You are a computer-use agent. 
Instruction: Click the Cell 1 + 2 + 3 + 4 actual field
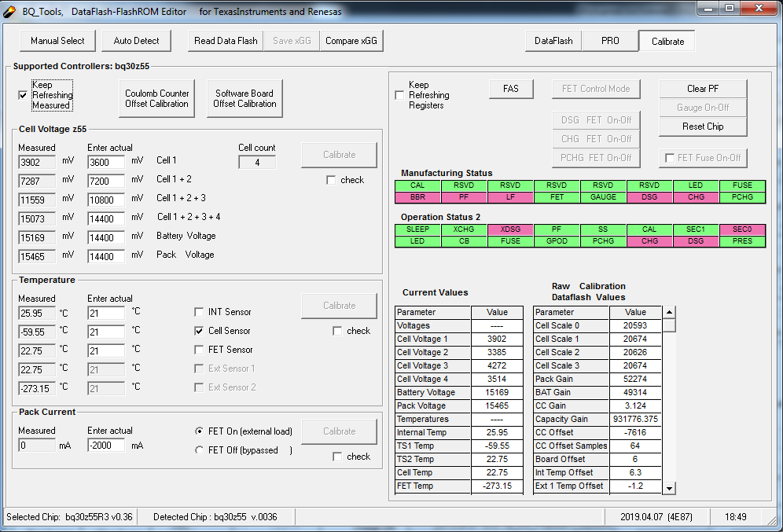click(x=106, y=219)
